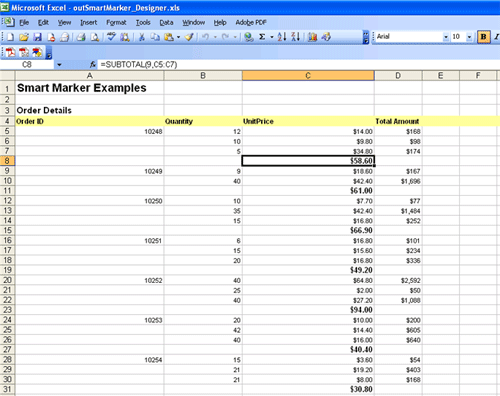Click the Print icon in the toolbar

[x=81, y=37]
